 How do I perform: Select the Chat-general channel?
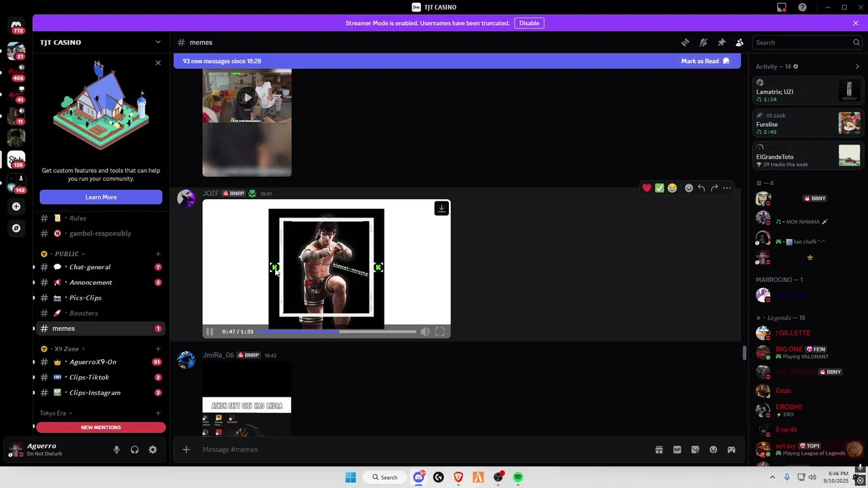coord(100,267)
